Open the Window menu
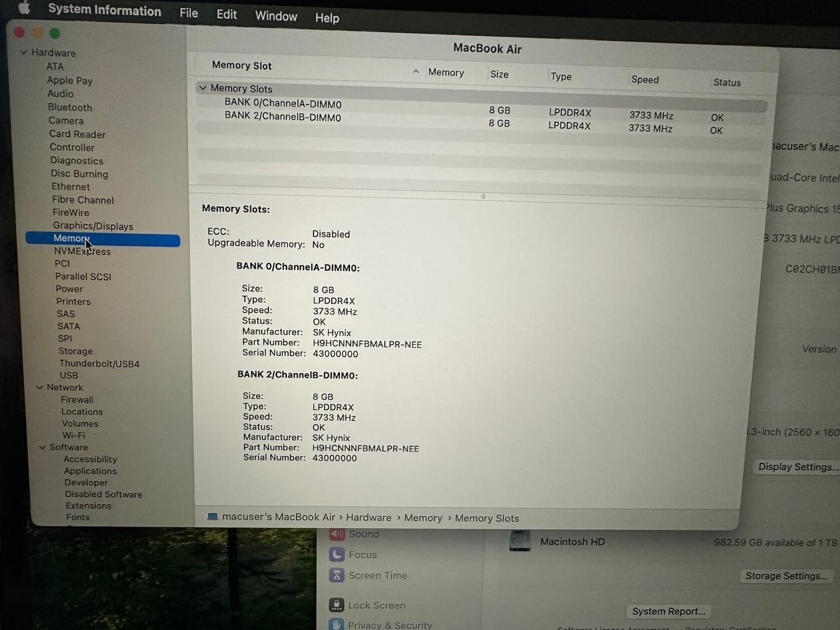Viewport: 840px width, 630px height. (x=276, y=16)
